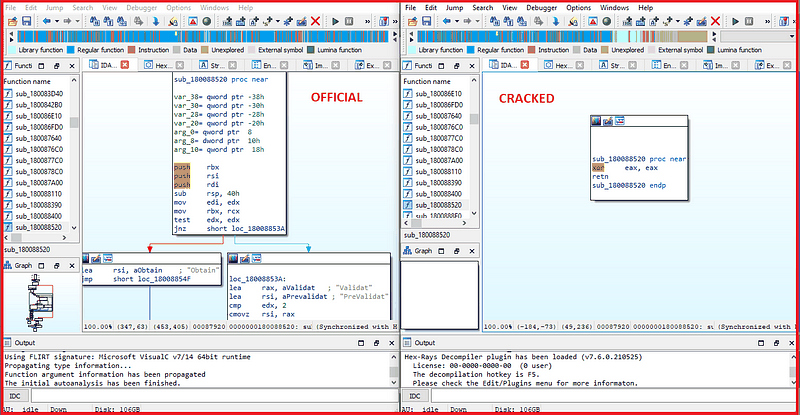The image size is (800, 415).
Task: Click scroll-up arrow in CRACKED function list
Action: tap(474, 80)
